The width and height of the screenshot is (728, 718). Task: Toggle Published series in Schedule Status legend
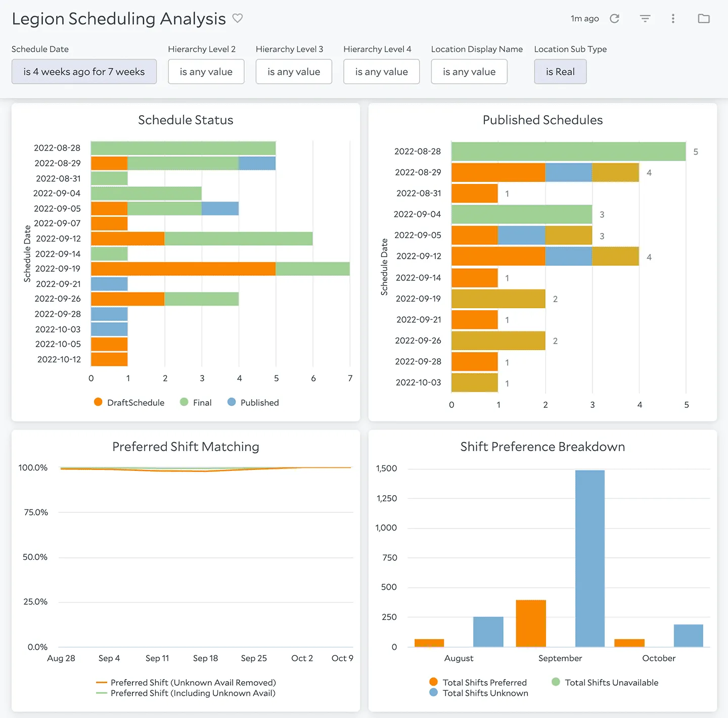253,402
